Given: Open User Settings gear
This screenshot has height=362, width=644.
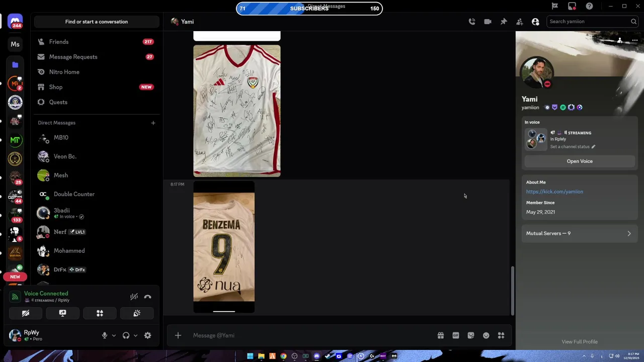Looking at the screenshot, I should tap(147, 335).
